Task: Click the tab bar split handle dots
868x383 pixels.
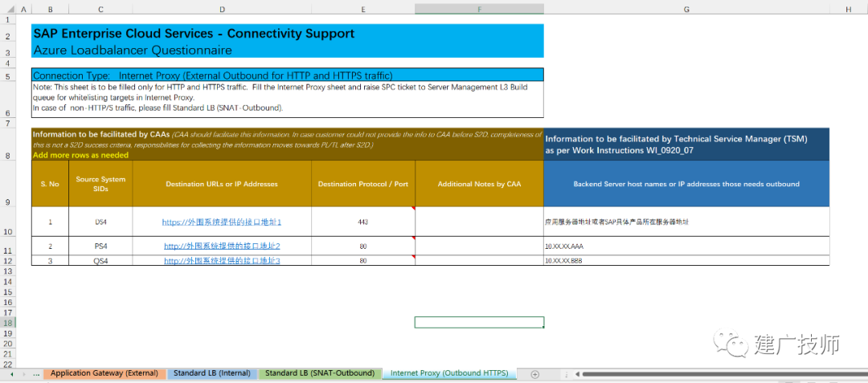Action: pos(566,374)
